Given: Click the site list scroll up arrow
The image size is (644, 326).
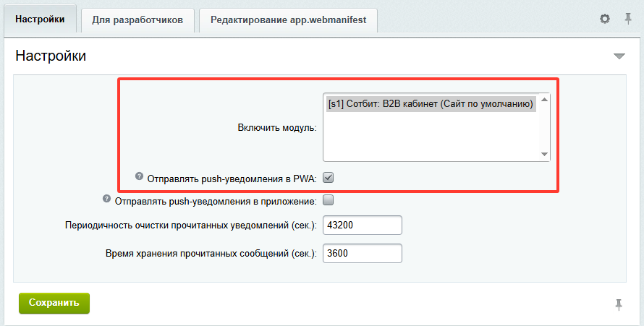Looking at the screenshot, I should coord(544,100).
